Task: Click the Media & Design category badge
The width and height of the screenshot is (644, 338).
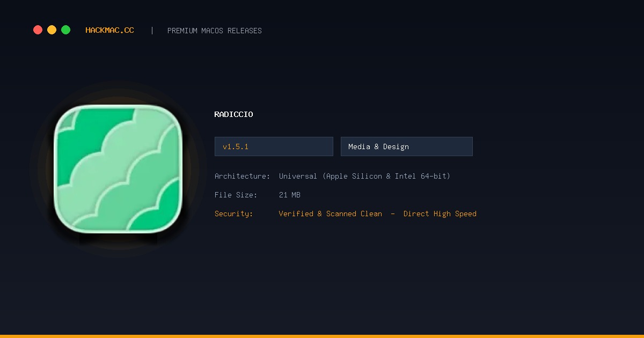Action: [407, 146]
